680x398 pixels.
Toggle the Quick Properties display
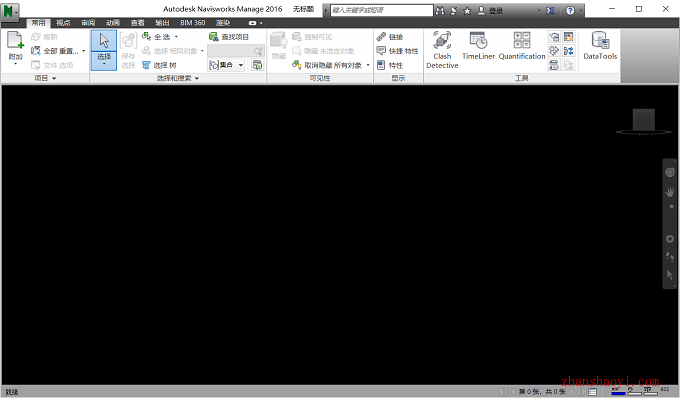click(397, 51)
